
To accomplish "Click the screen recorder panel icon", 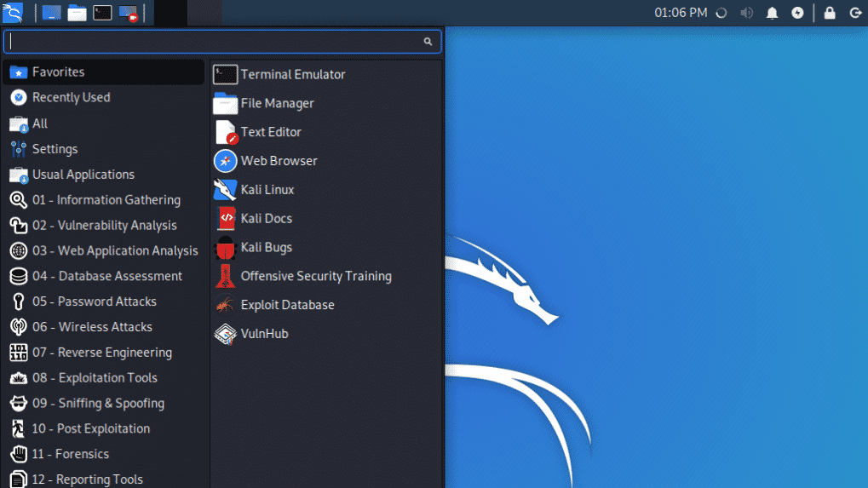I will (128, 13).
